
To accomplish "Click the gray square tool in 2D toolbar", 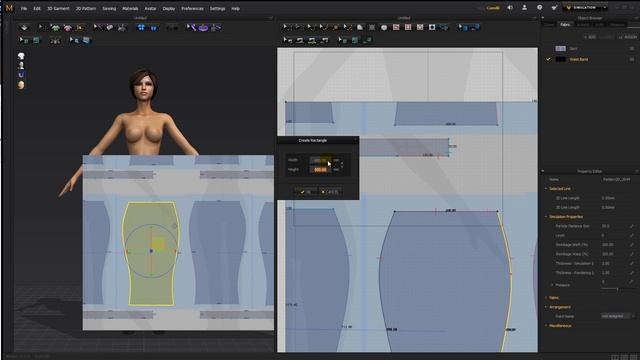I will click(x=372, y=28).
